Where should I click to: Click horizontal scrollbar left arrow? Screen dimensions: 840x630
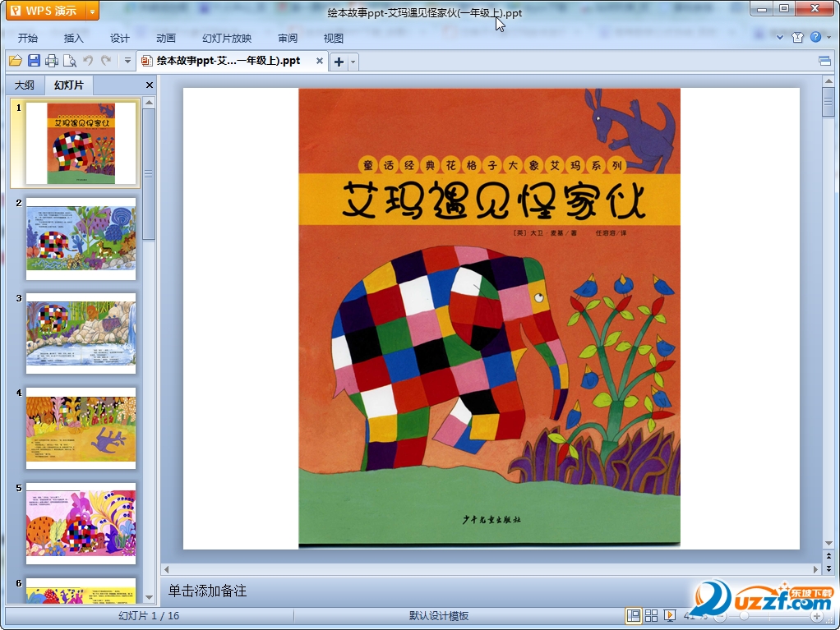[167, 569]
